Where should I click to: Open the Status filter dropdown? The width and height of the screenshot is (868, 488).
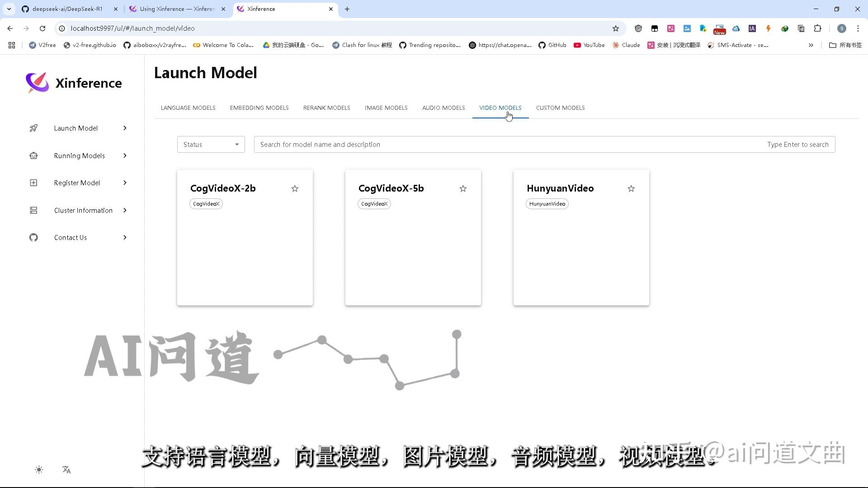tap(211, 145)
